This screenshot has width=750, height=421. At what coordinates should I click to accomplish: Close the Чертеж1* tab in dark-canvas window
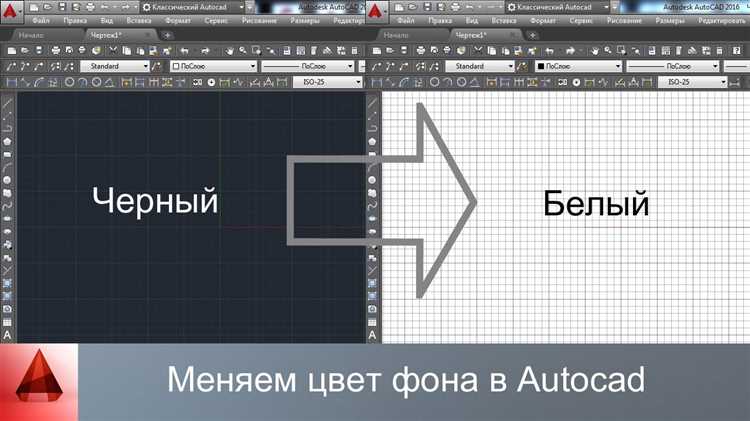tap(148, 35)
